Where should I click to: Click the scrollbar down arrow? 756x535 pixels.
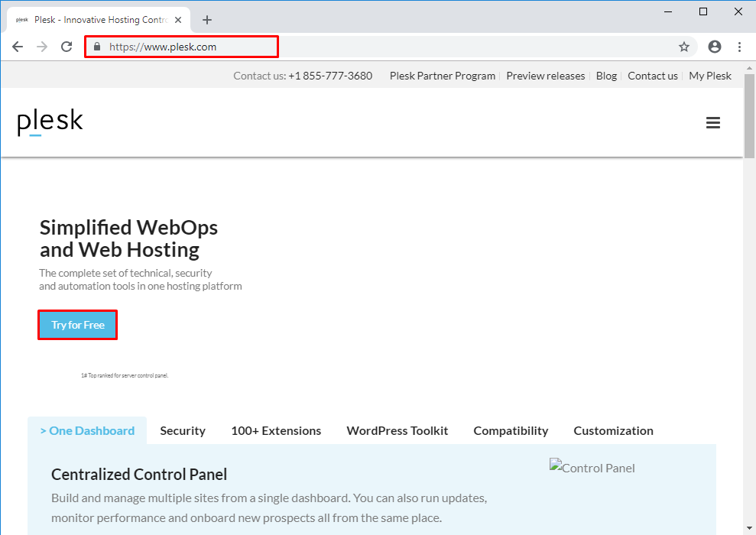748,528
